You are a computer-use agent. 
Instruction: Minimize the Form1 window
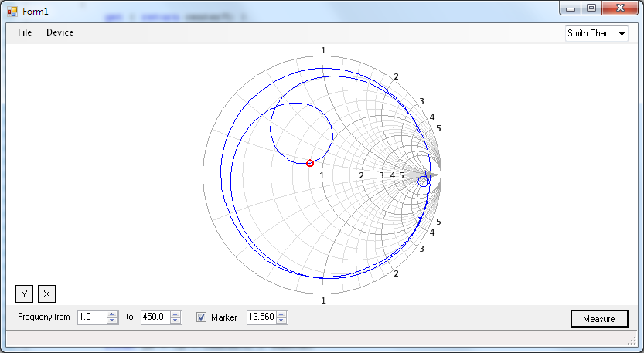571,8
